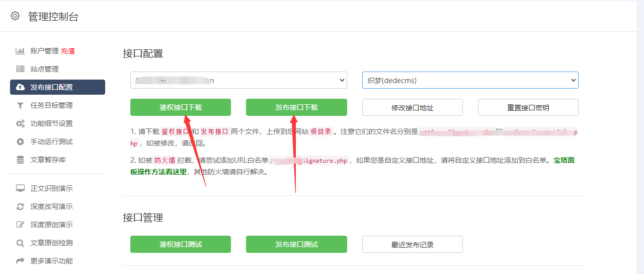The height and width of the screenshot is (274, 644).
Task: Go to 文章原创检测 in the sidebar
Action: [51, 243]
